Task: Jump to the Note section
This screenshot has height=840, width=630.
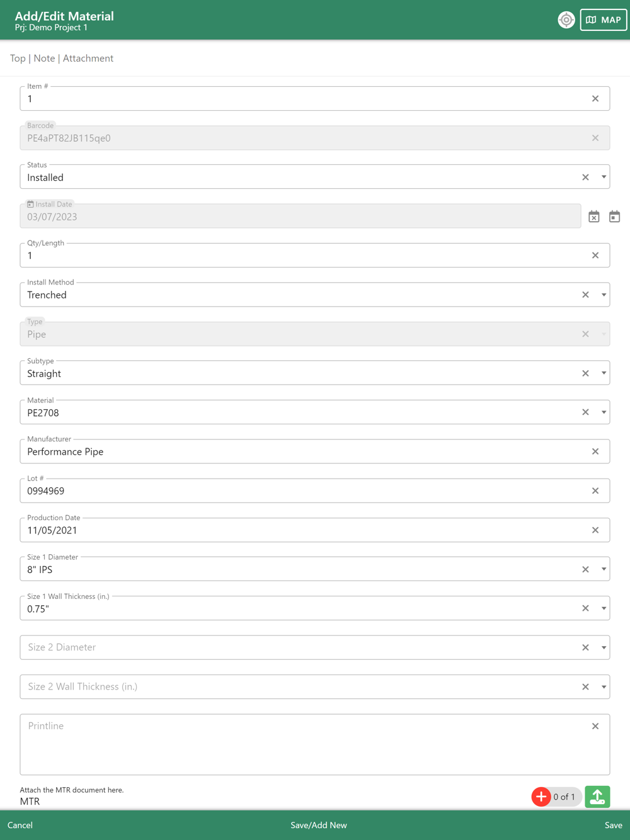Action: (x=44, y=59)
